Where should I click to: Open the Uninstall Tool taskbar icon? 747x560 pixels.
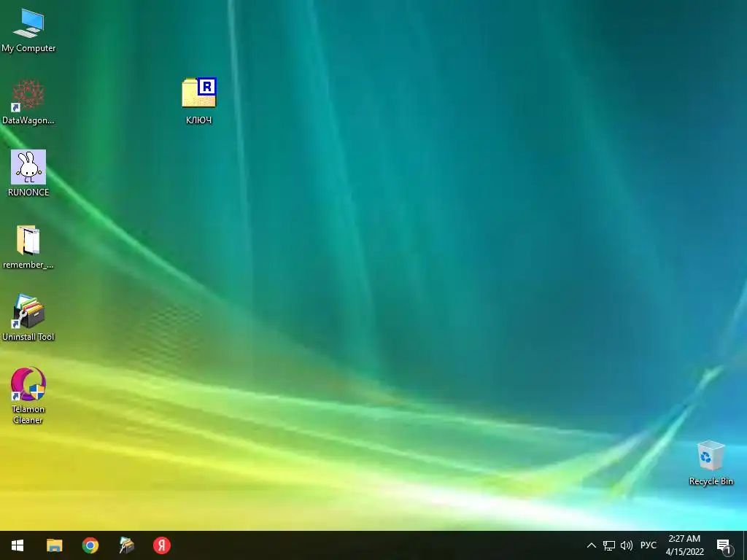pyautogui.click(x=126, y=545)
